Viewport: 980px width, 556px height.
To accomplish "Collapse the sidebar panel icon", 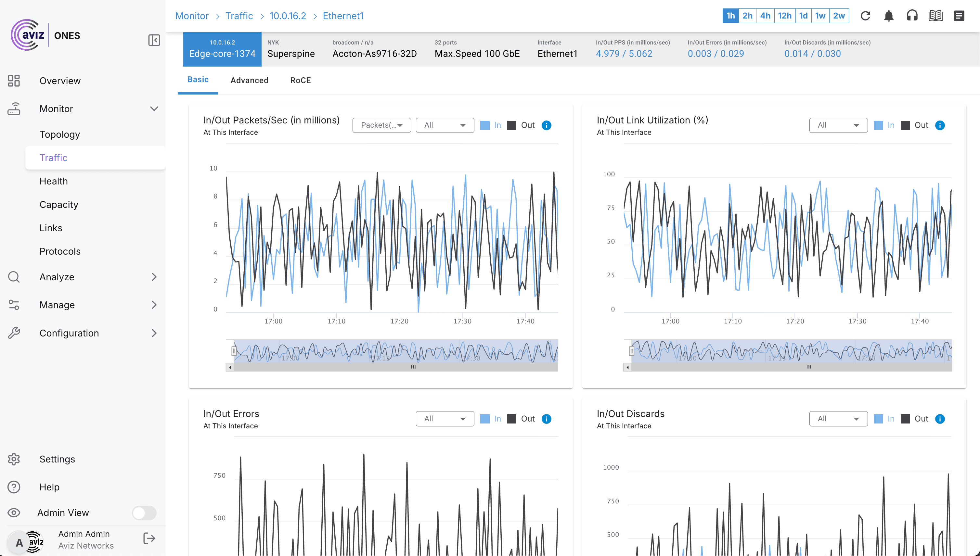I will point(154,40).
